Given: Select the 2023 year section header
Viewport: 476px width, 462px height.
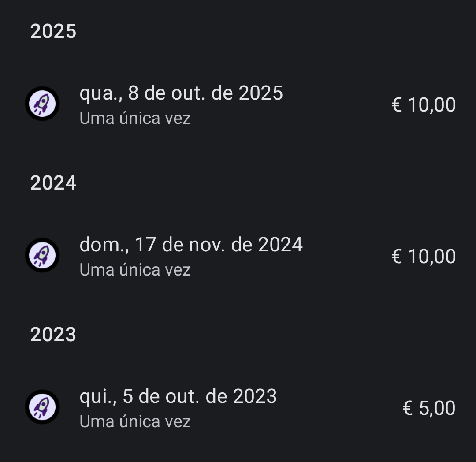Looking at the screenshot, I should [53, 335].
